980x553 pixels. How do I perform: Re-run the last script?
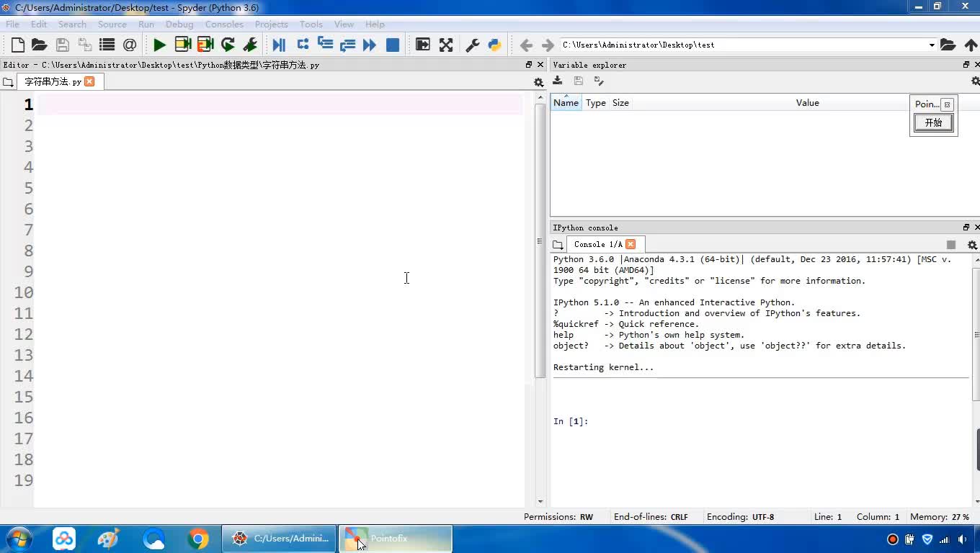click(x=228, y=45)
